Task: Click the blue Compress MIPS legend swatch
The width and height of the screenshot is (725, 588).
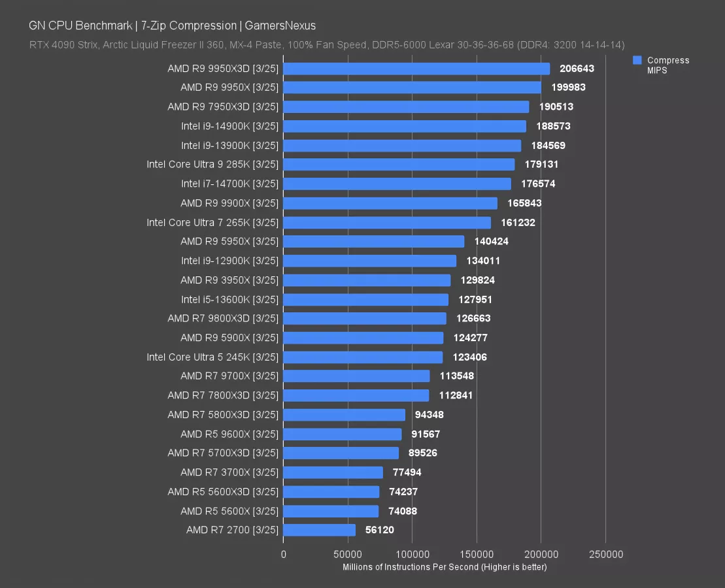Action: click(x=637, y=60)
